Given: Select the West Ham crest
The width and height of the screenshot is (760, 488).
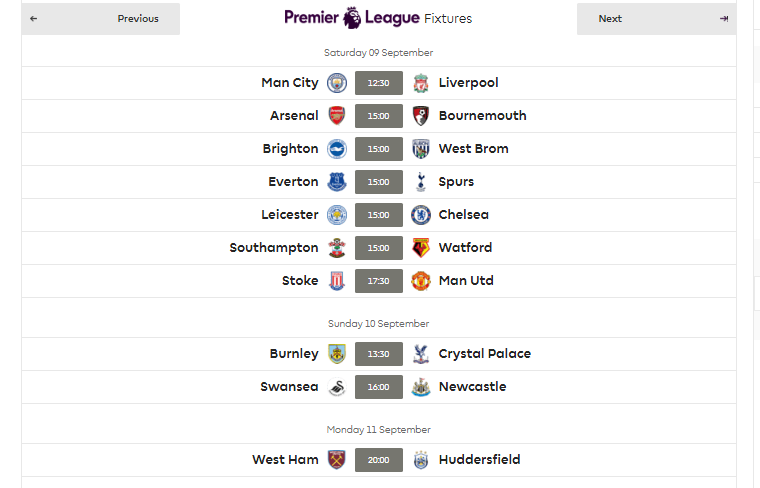Looking at the screenshot, I should 337,460.
